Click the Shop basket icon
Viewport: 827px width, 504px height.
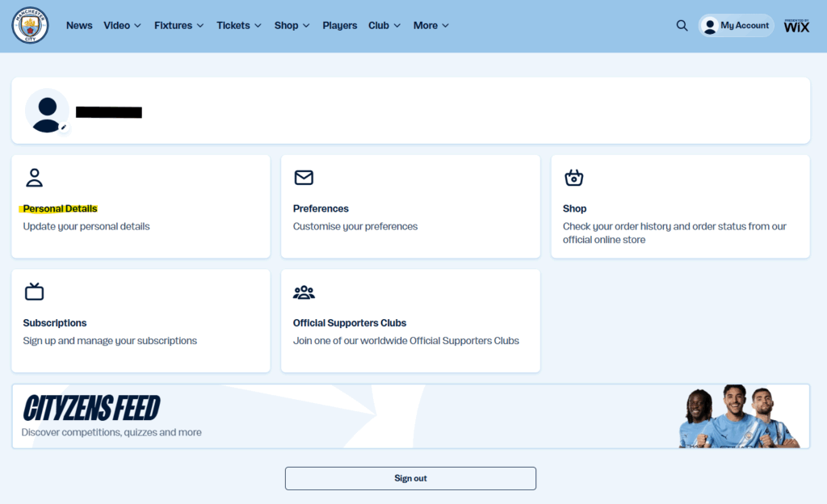pyautogui.click(x=573, y=178)
